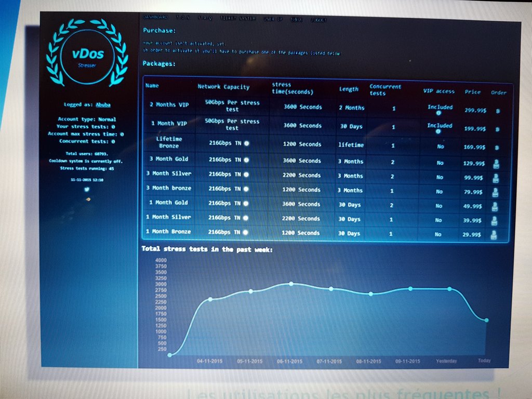Select the '3 Month Gold' package name
Viewport: 532px width, 399px height.
[169, 159]
